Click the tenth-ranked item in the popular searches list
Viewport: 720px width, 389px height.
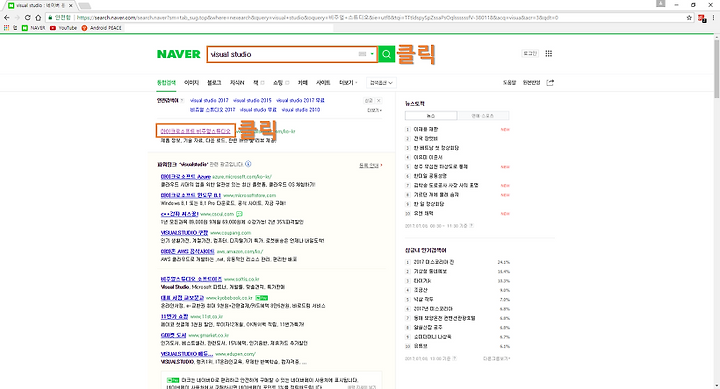click(420, 346)
